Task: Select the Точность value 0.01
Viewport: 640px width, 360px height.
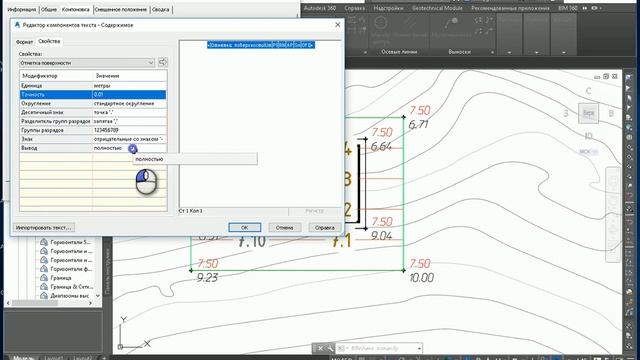Action: click(x=129, y=95)
